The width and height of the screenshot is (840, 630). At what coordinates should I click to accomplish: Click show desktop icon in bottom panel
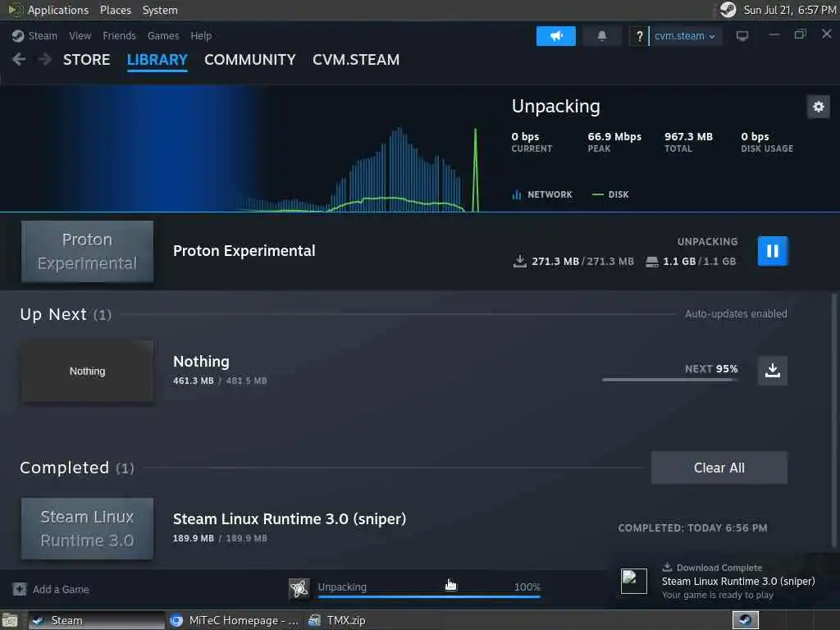point(10,621)
